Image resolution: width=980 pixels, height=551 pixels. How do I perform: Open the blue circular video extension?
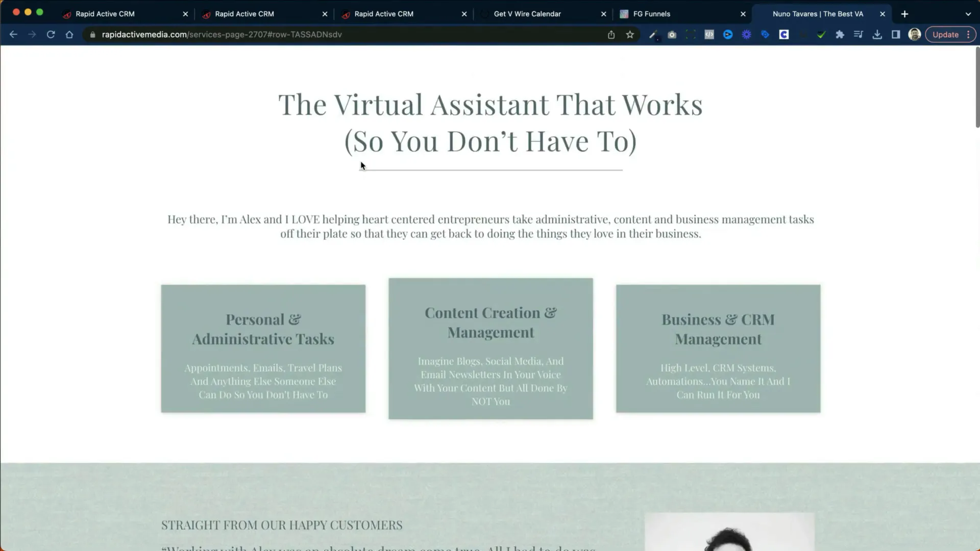pos(728,35)
